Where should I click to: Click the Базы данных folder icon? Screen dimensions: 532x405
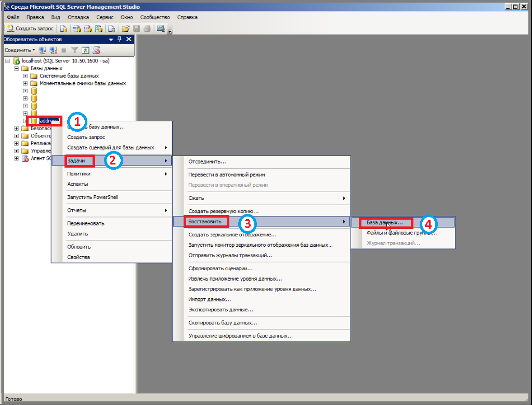point(25,68)
